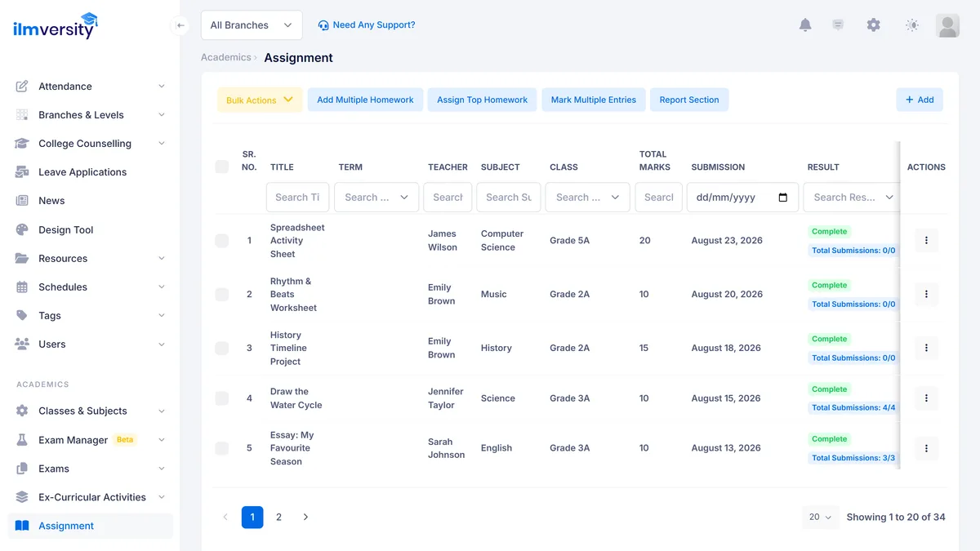Open actions menu for Essay: My Favourite Season
Viewport: 980px width, 551px height.
tap(926, 448)
